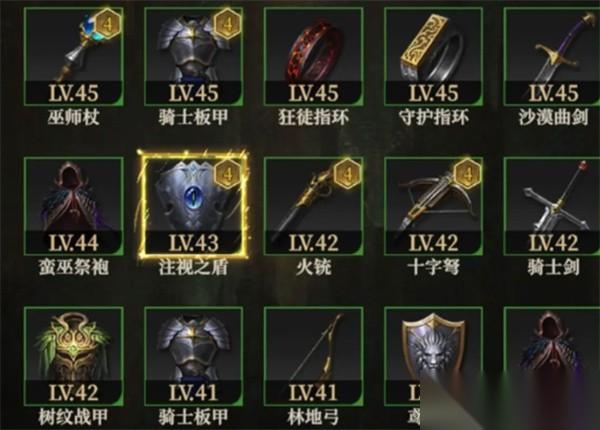Image resolution: width=600 pixels, height=430 pixels.
Task: Click the highlighted 注视之盾 shield
Action: tap(194, 206)
